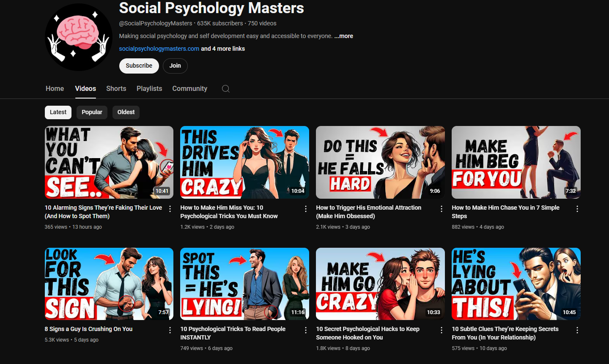
Task: Select the Latest sort chip
Action: (58, 112)
